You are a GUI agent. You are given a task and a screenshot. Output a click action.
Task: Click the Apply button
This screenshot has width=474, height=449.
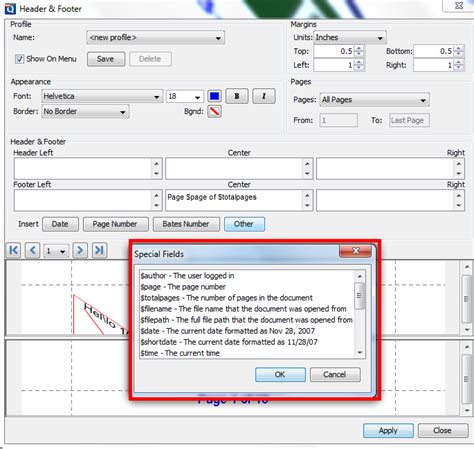click(388, 431)
